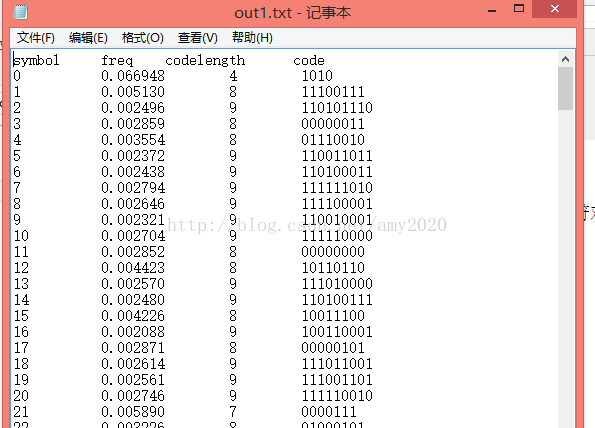595x428 pixels.
Task: Click the code 111110010
Action: click(x=337, y=396)
